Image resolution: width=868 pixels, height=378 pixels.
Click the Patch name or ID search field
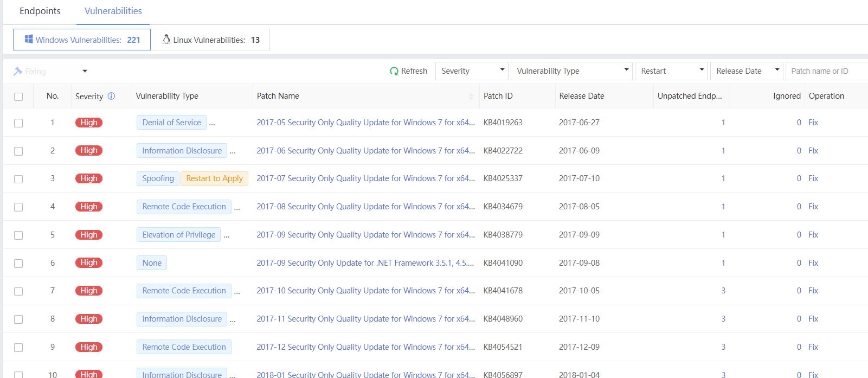[x=827, y=71]
